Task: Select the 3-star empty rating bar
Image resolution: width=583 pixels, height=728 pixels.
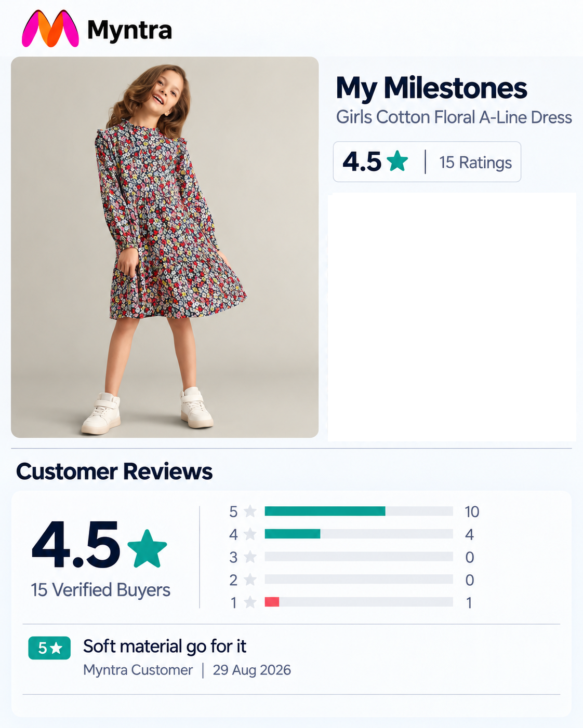Action: [359, 557]
